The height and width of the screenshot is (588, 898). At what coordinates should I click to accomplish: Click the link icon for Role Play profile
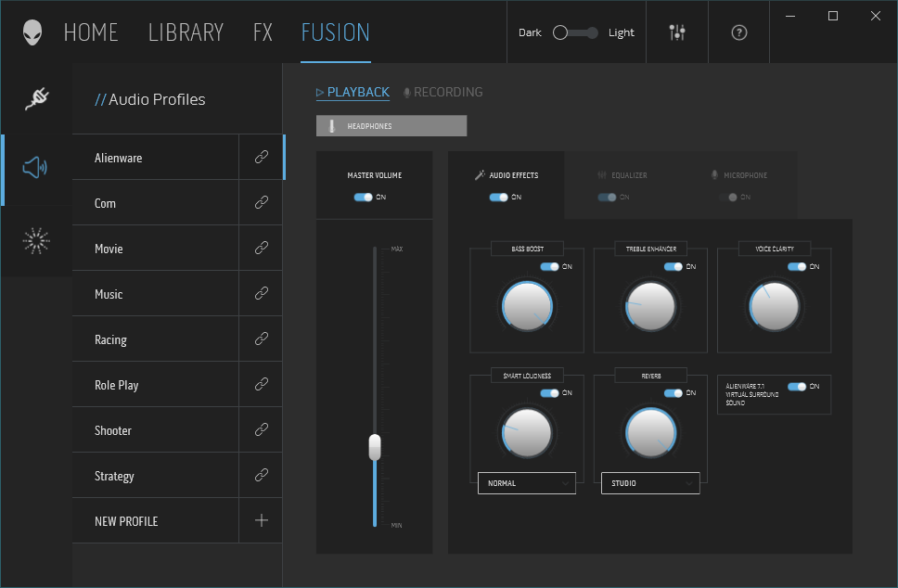click(x=262, y=384)
